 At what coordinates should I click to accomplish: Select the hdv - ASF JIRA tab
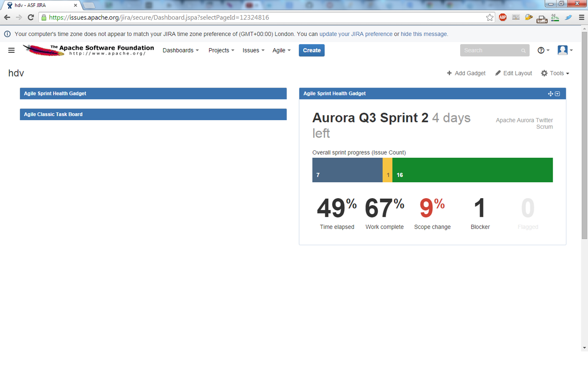[40, 6]
